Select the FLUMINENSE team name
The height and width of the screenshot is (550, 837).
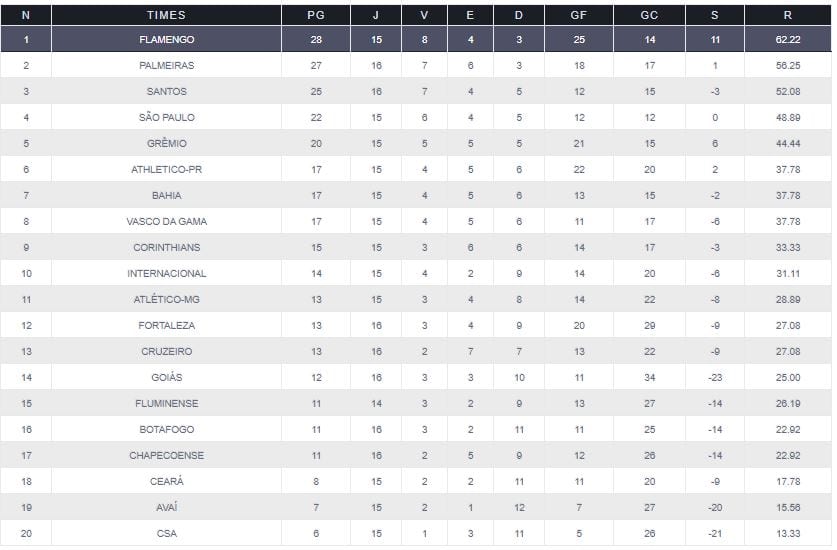pyautogui.click(x=166, y=403)
